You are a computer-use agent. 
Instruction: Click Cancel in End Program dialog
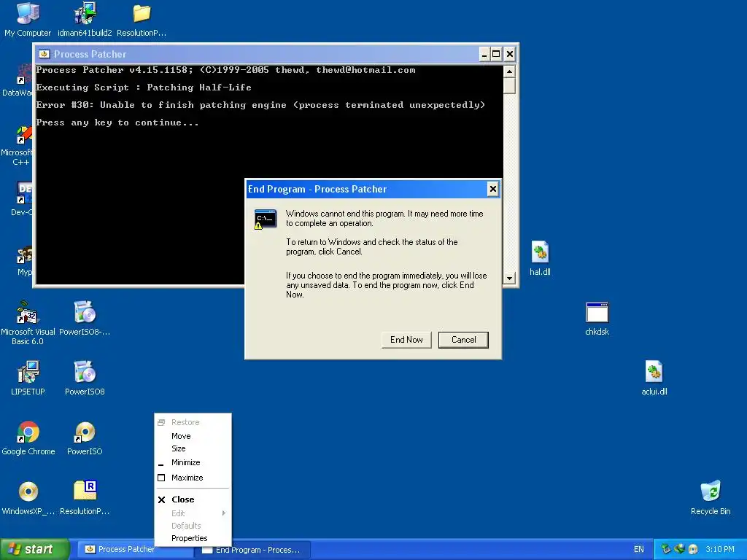click(x=463, y=340)
